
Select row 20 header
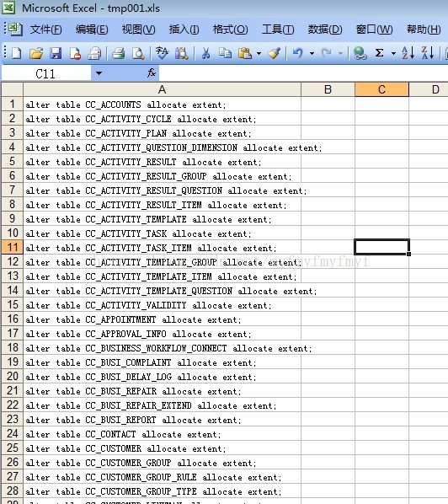[12, 376]
